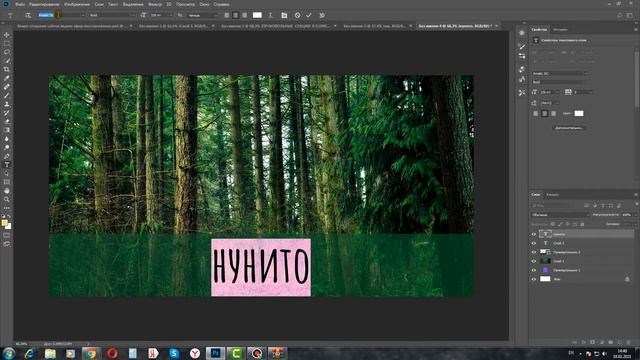Click the Windows Start button

point(9,353)
